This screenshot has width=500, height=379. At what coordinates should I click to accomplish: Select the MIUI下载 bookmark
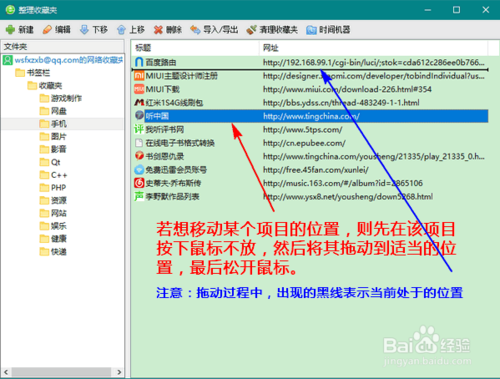click(311, 89)
